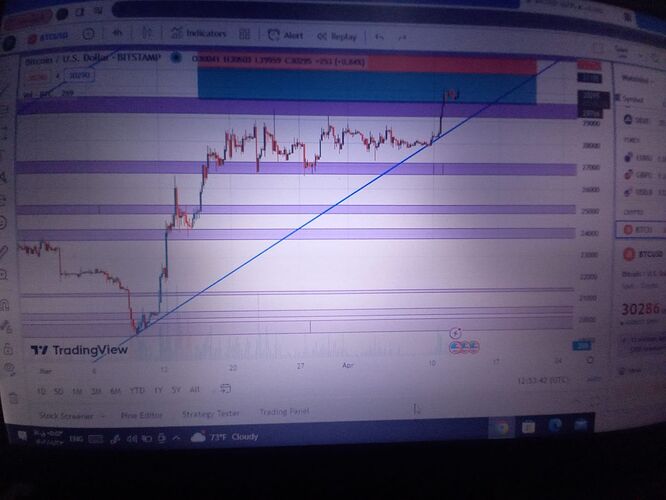Switch to the Pine Editor tab

coord(141,413)
